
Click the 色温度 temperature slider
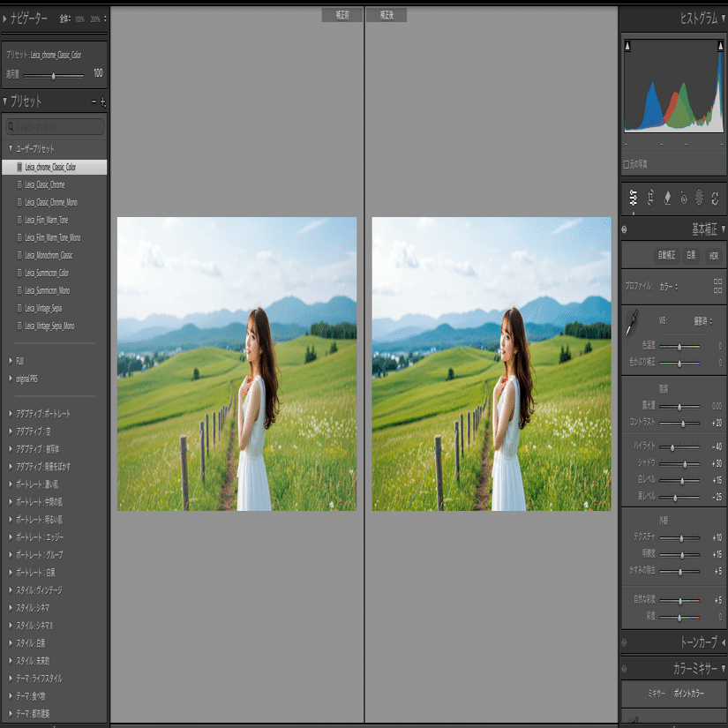(x=679, y=347)
